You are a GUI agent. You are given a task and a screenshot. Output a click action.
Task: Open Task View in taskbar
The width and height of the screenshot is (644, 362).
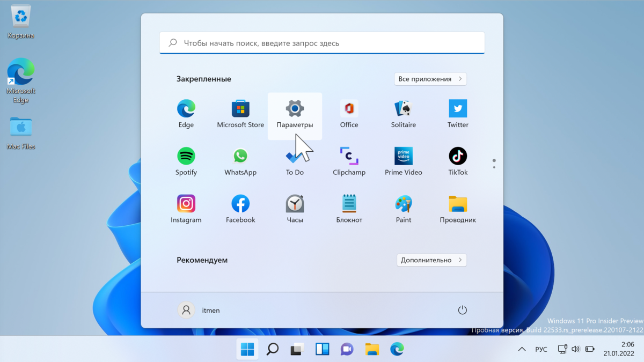coord(297,349)
